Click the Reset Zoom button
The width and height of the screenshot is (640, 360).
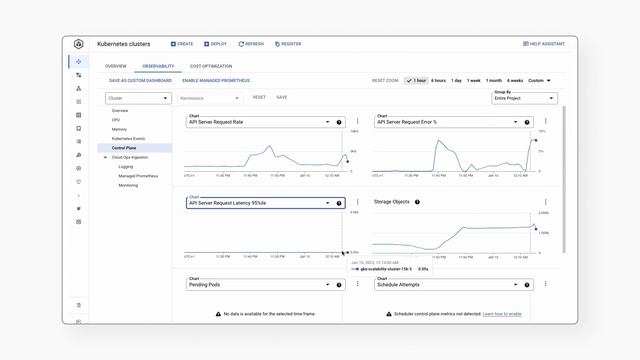coord(385,81)
